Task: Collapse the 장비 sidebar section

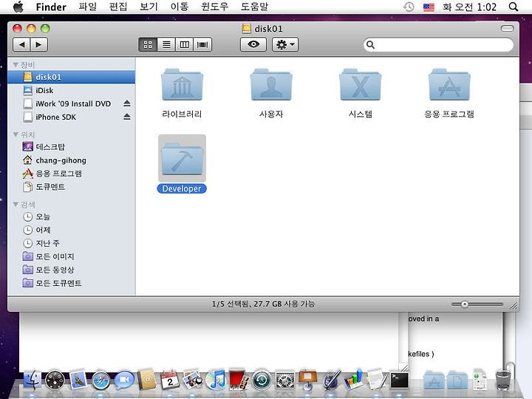Action: pyautogui.click(x=16, y=64)
